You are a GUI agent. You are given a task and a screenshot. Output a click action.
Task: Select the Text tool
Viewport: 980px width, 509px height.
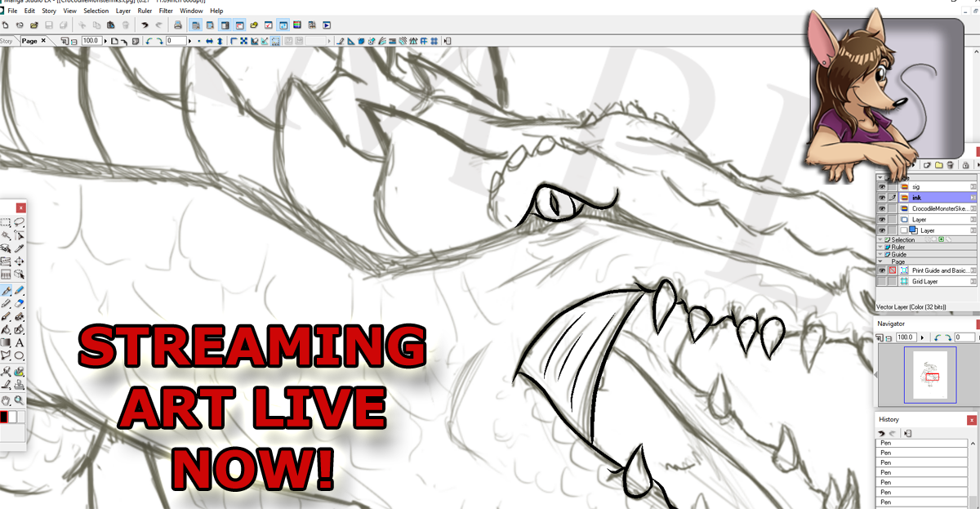pyautogui.click(x=19, y=342)
